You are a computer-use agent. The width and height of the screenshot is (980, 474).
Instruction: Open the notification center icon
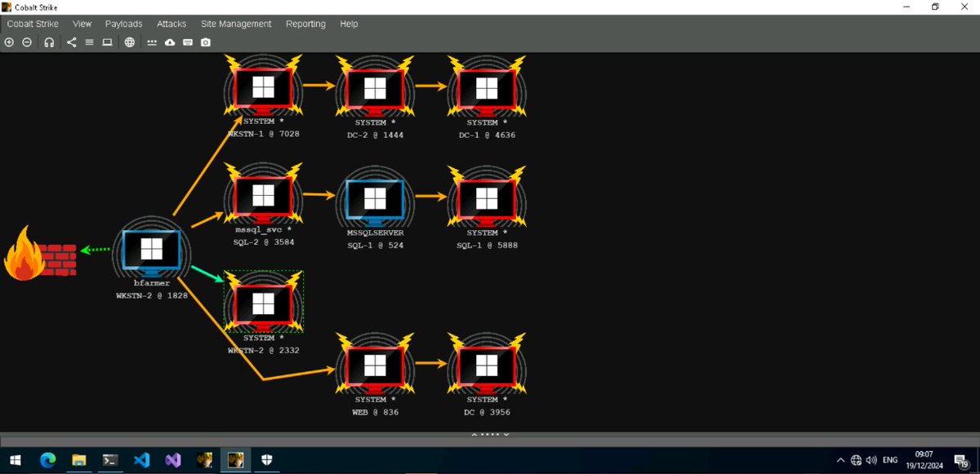pos(961,460)
